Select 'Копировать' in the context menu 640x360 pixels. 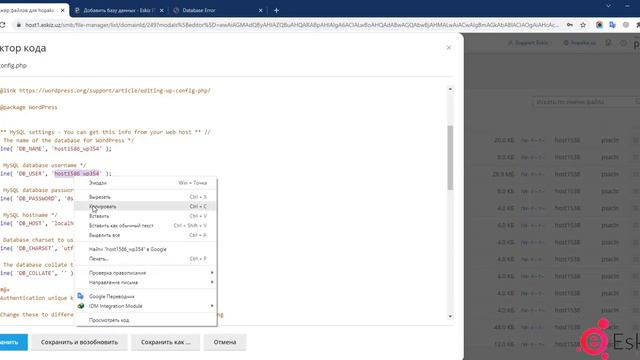(147, 206)
